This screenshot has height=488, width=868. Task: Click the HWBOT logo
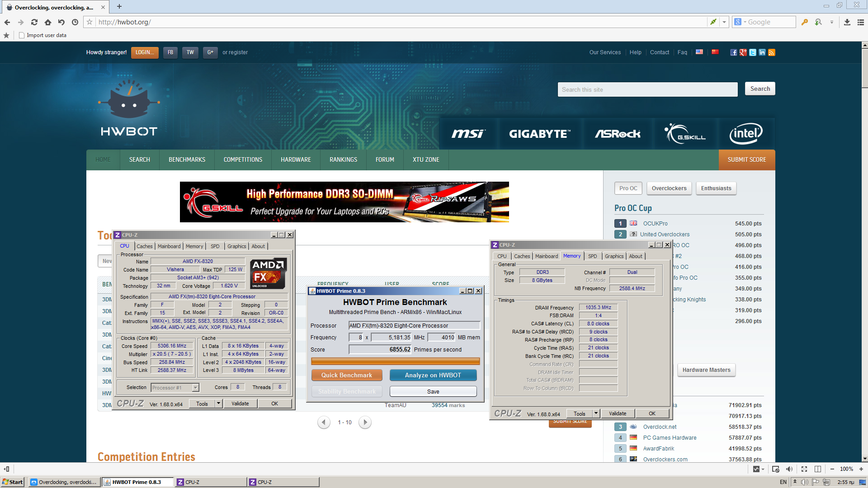[129, 108]
